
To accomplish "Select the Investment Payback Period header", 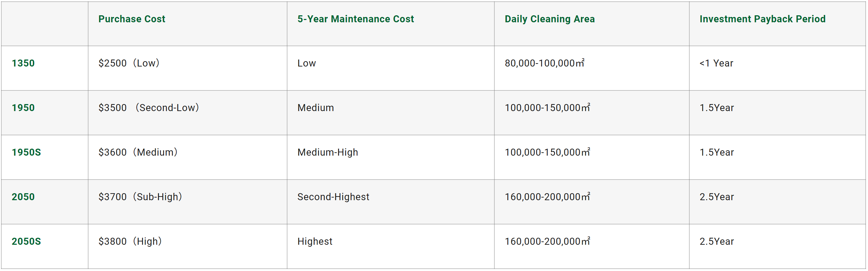I will (x=763, y=19).
